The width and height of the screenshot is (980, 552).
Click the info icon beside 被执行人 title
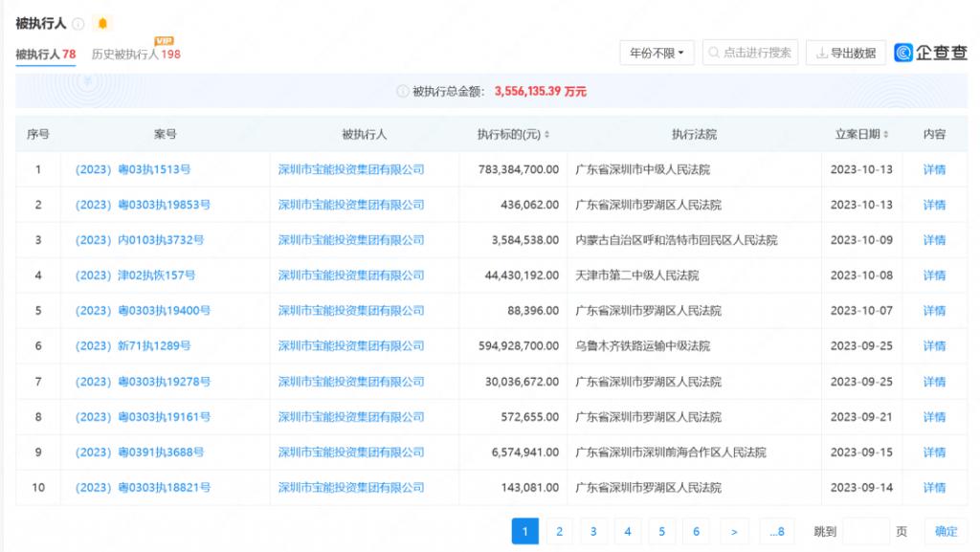pos(78,24)
